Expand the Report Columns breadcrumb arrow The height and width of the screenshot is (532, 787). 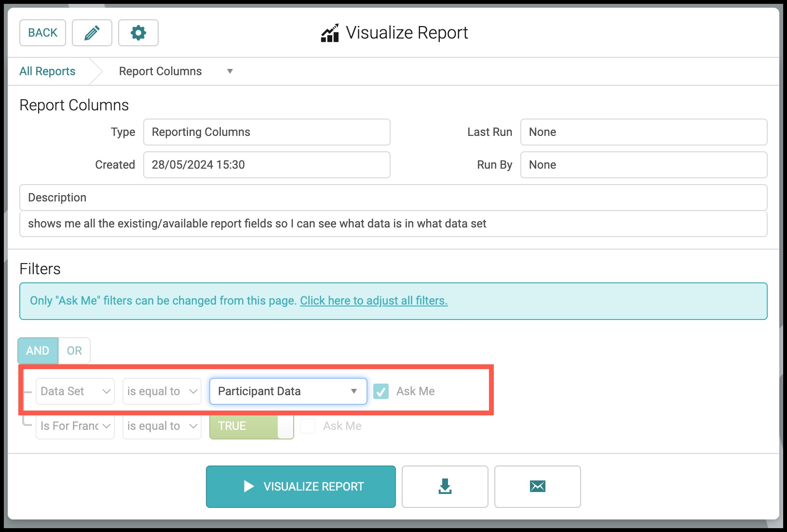[x=230, y=71]
